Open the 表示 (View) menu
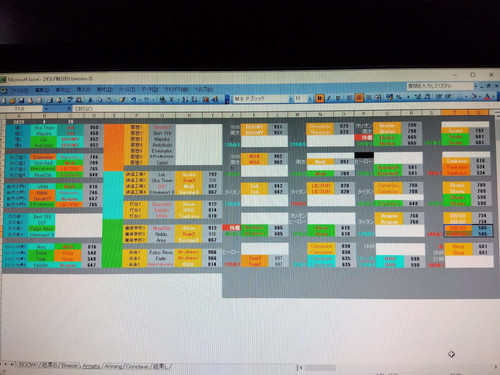500x375 pixels. (63, 90)
